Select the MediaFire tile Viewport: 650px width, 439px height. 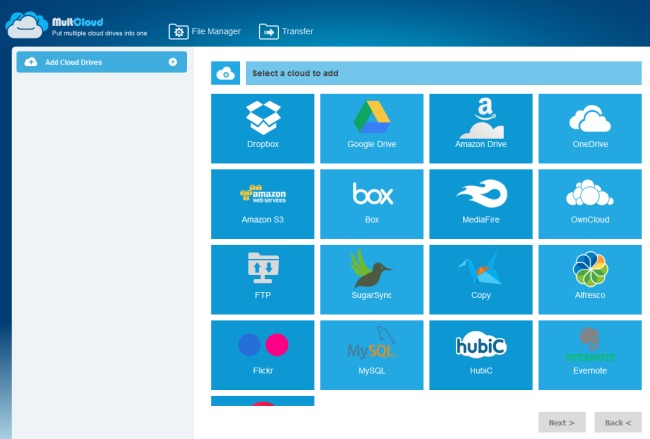click(480, 204)
